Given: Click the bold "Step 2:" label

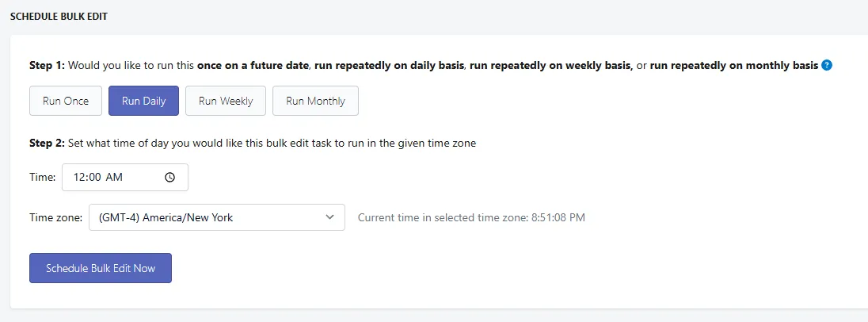Looking at the screenshot, I should click(47, 143).
